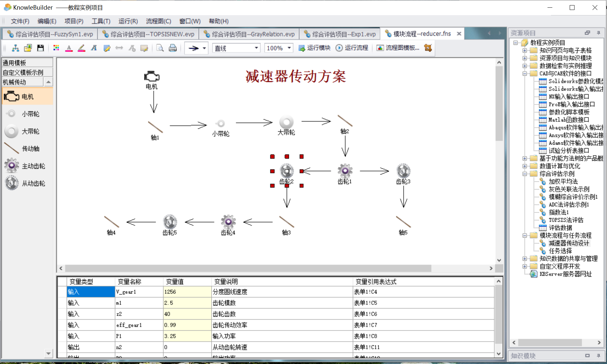Open the line type 直线 dropdown
The height and width of the screenshot is (364, 607).
(256, 48)
